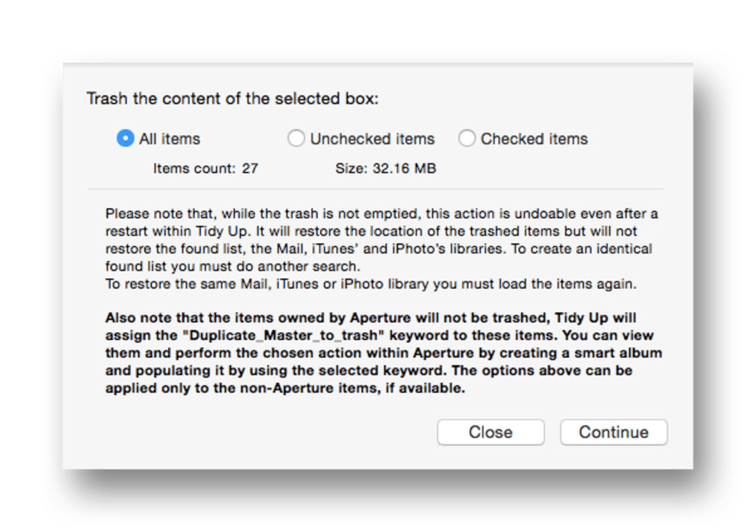Click the "All items" label text
Screen dimensions: 756x532
(x=170, y=139)
